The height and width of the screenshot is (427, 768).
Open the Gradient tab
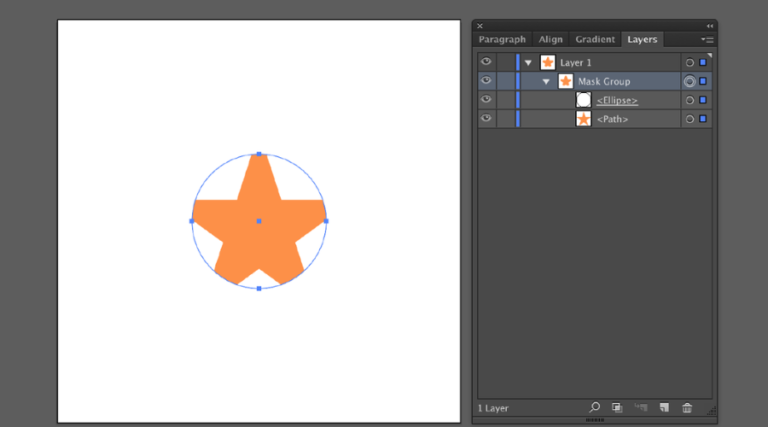[595, 39]
